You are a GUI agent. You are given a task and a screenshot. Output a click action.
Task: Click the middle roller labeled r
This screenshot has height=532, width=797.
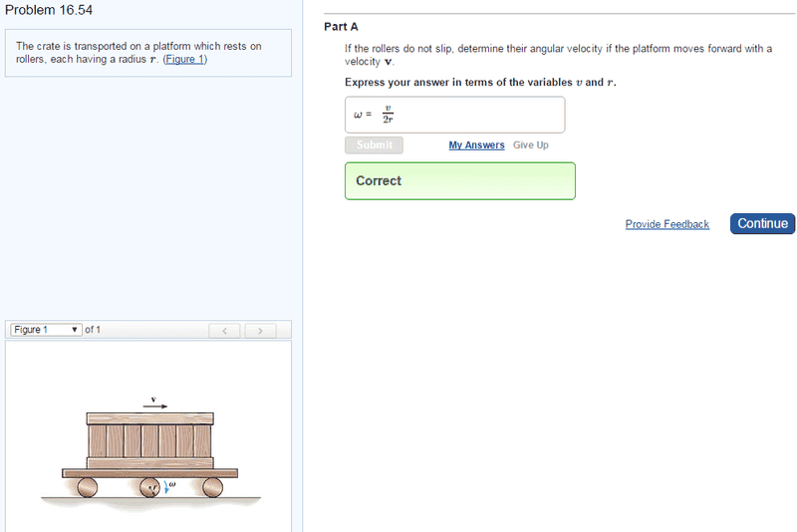tap(150, 487)
